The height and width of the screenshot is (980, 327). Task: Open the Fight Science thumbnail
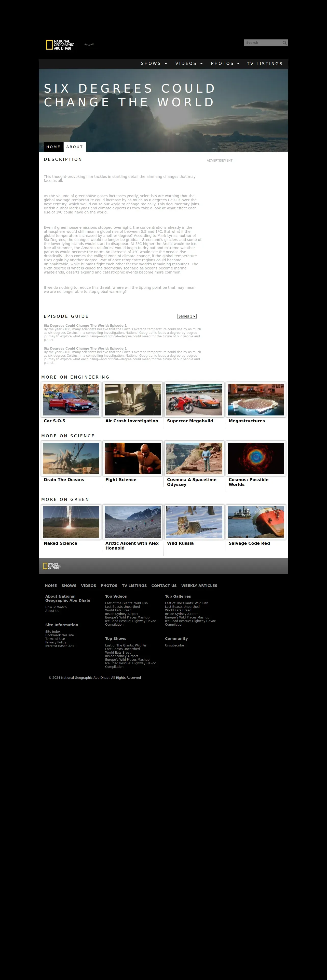pos(132,458)
